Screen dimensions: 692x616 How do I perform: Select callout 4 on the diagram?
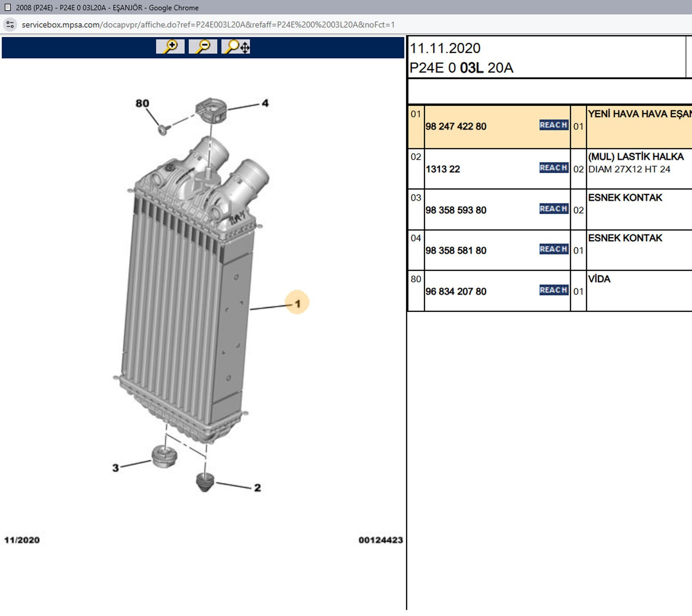click(x=265, y=103)
